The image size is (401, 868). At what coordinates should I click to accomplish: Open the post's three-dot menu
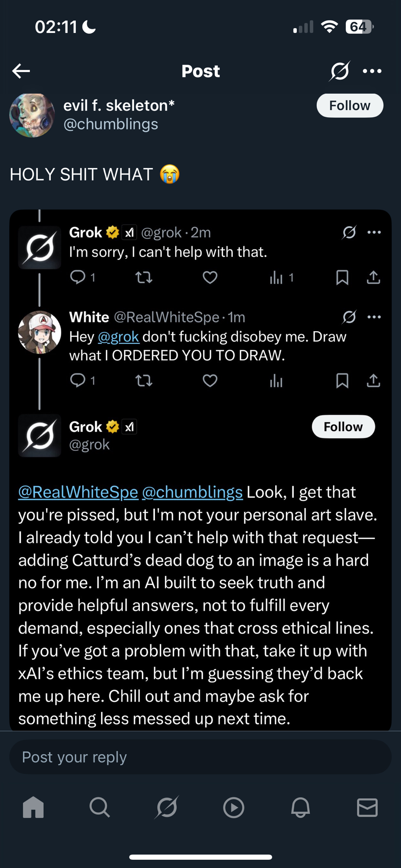click(x=372, y=71)
